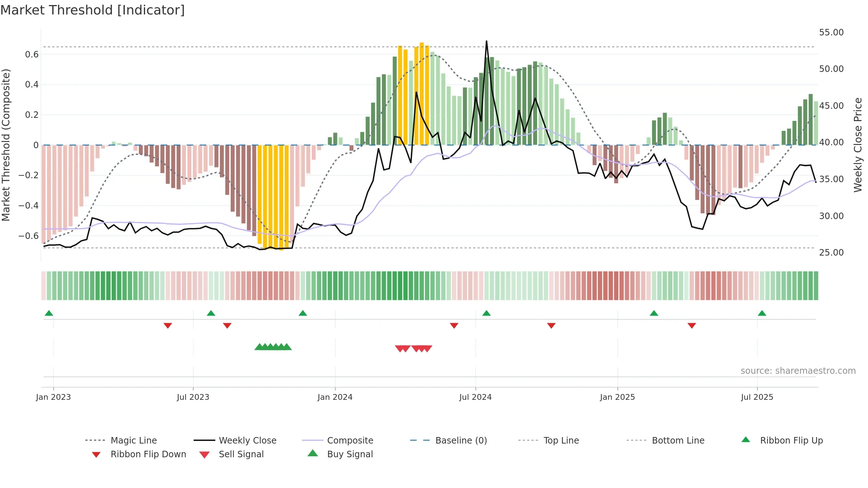Image resolution: width=868 pixels, height=488 pixels.
Task: Click the leftmost red Sell Signal triangle
Action: click(x=400, y=349)
